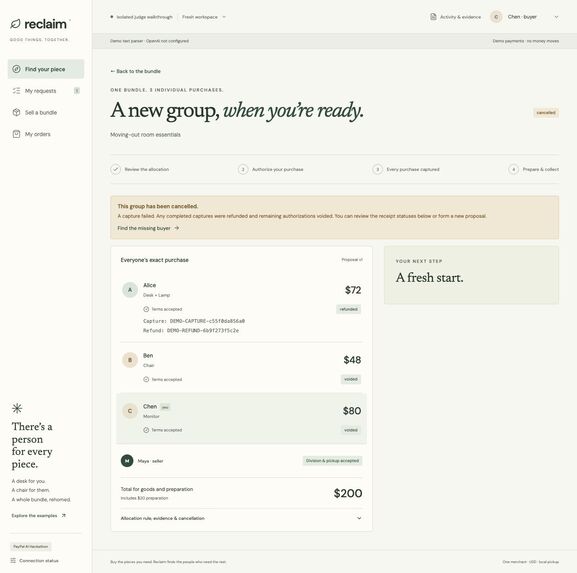Click the compass icon beside Find your piece

click(x=16, y=69)
